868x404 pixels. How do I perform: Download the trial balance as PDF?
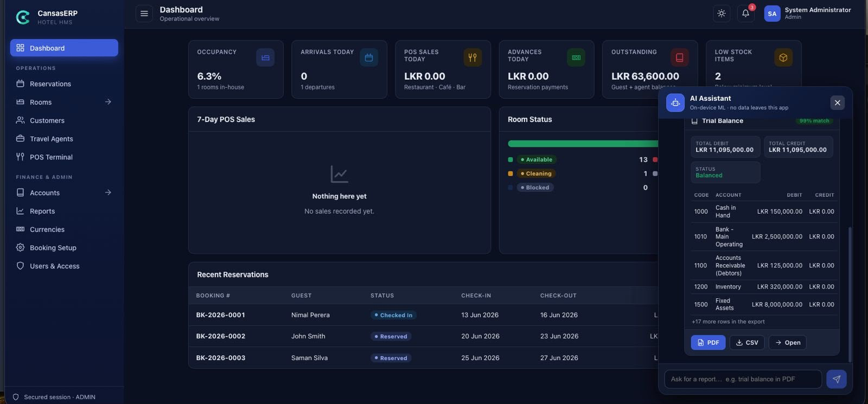[x=708, y=343]
